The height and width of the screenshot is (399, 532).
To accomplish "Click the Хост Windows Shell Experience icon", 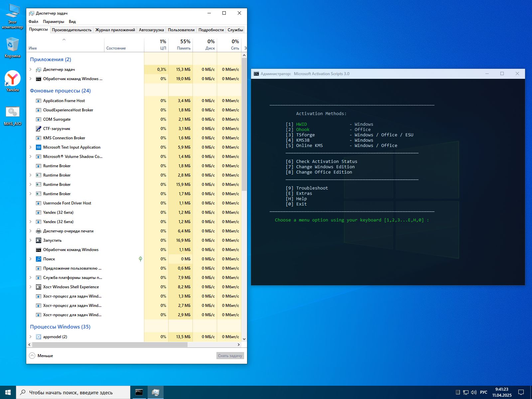I will [39, 287].
